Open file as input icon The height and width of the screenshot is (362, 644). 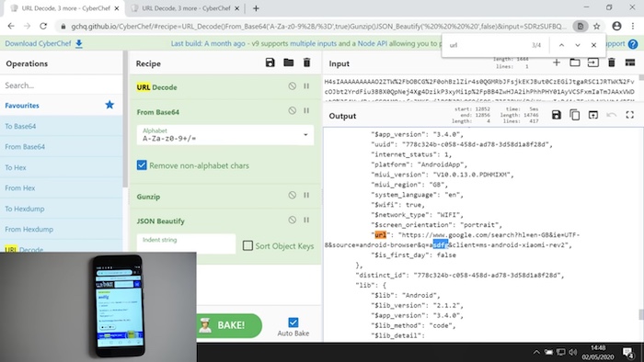coord(593,62)
